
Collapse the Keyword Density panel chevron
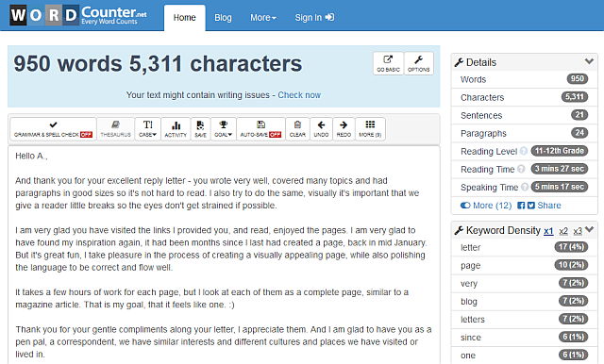(589, 230)
